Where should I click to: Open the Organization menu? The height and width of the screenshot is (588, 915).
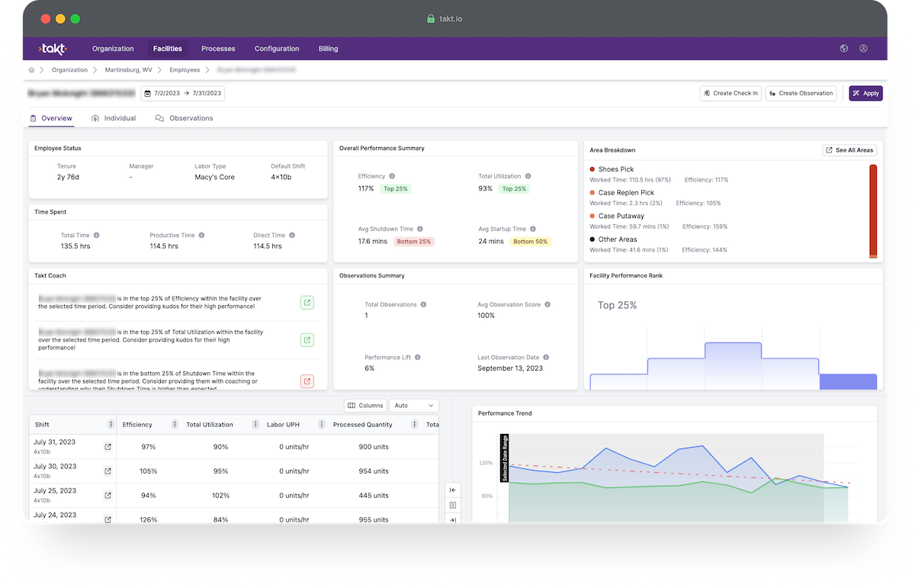pyautogui.click(x=113, y=49)
